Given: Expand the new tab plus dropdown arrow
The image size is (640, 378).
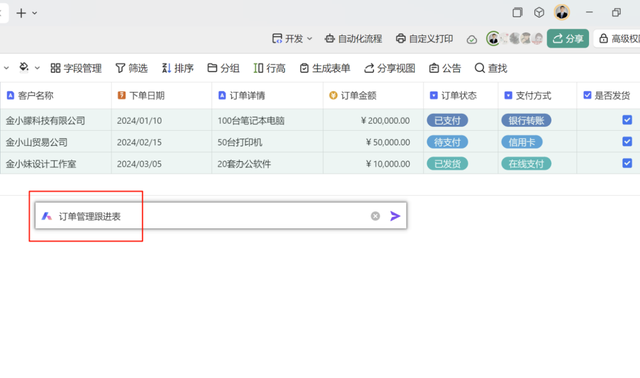Looking at the screenshot, I should (35, 13).
